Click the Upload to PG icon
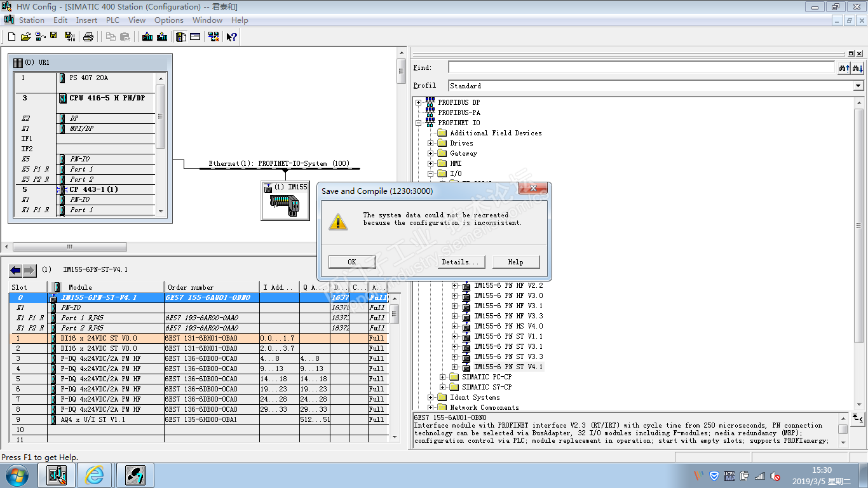Screen dimensions: 868x488 (162, 37)
